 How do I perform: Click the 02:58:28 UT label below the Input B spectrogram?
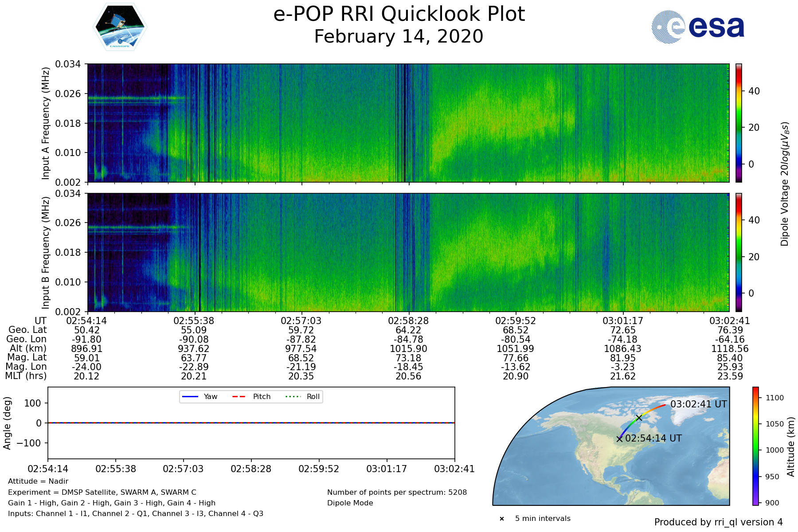coord(408,321)
